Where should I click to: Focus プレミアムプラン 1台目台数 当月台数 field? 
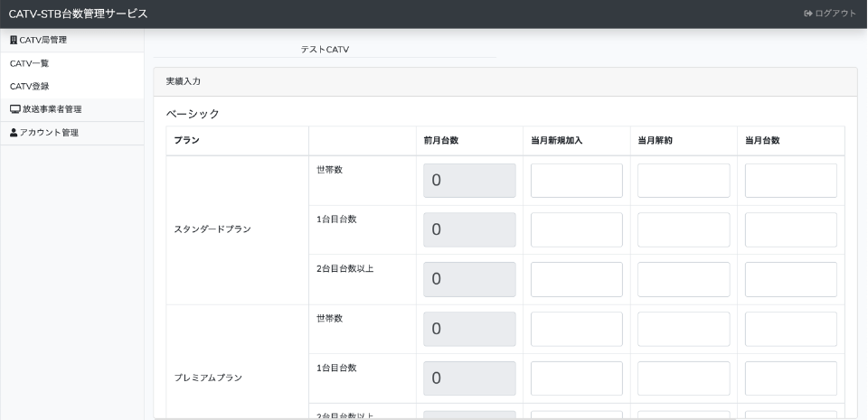point(790,378)
